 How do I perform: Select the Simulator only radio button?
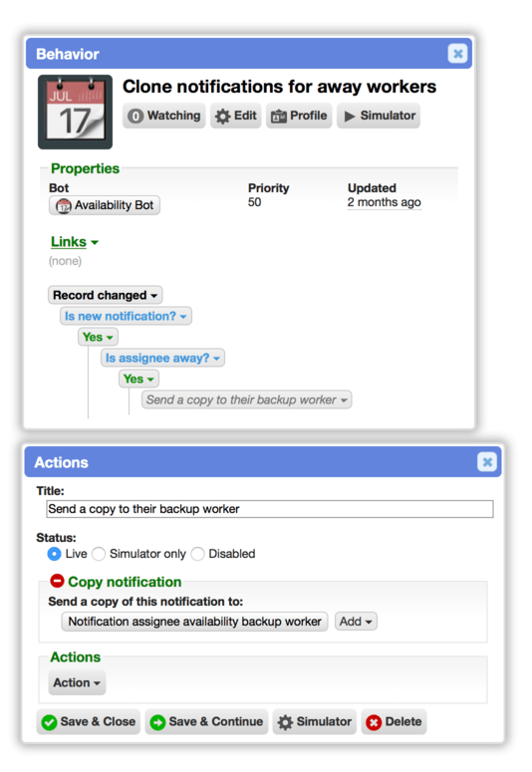coord(99,554)
